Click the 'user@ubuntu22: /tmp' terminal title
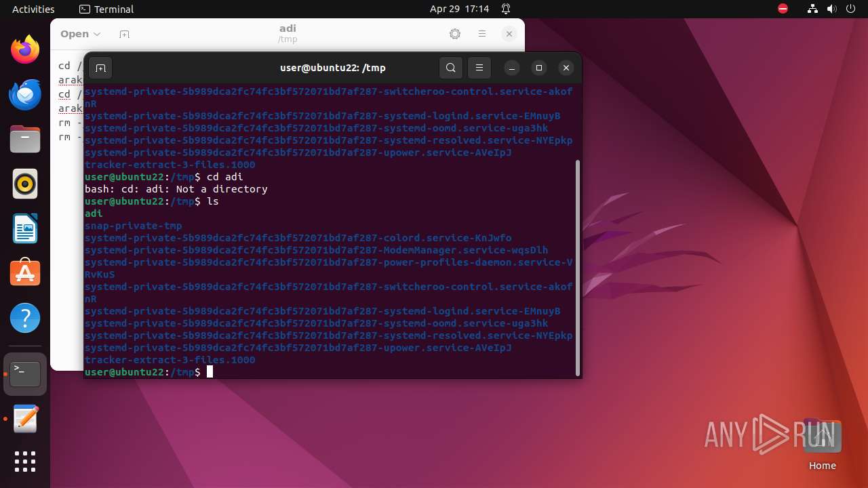 [333, 68]
